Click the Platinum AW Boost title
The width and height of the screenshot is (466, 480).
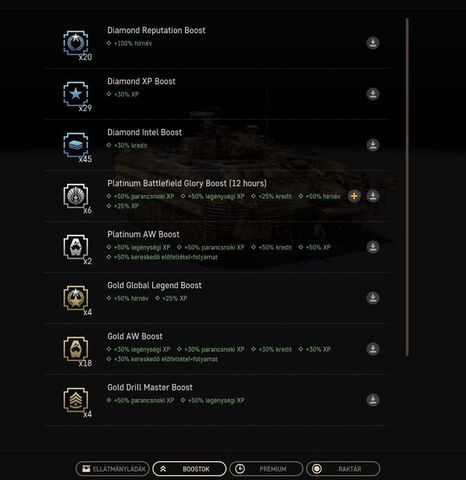(143, 235)
